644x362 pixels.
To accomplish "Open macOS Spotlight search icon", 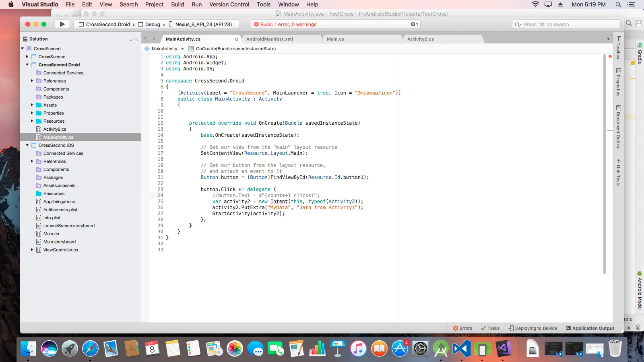I will click(x=618, y=4).
